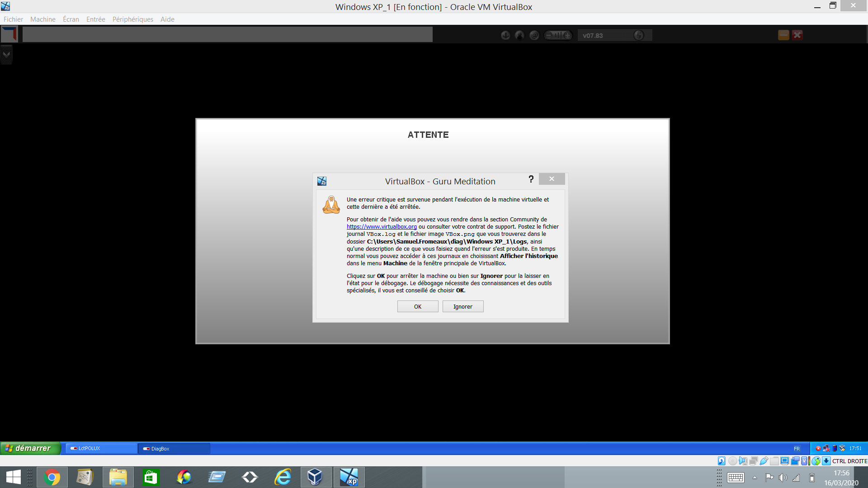Open Google Chrome from host taskbar
Screen dimensions: 868x488
point(52,477)
